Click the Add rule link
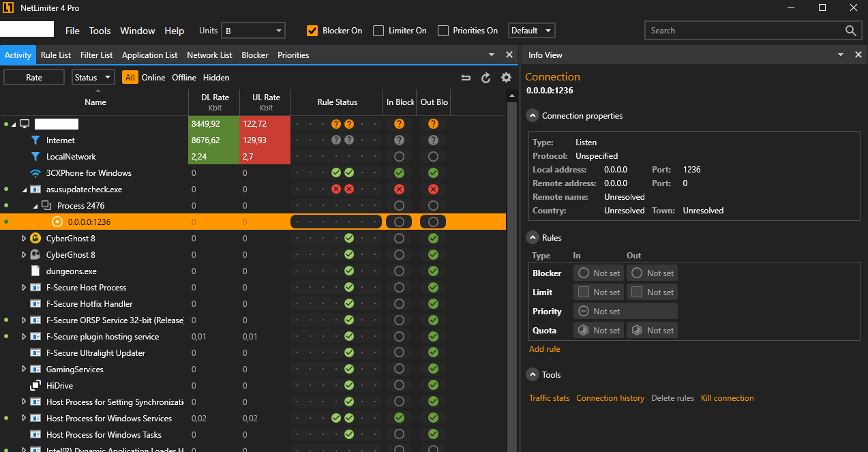The width and height of the screenshot is (868, 452). click(x=544, y=349)
